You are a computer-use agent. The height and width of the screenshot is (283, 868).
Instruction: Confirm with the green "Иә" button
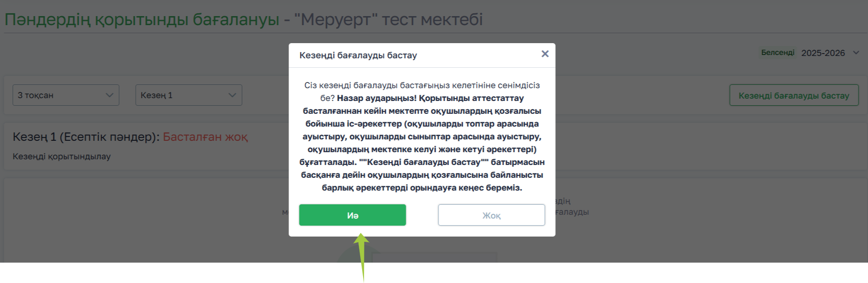(x=352, y=215)
